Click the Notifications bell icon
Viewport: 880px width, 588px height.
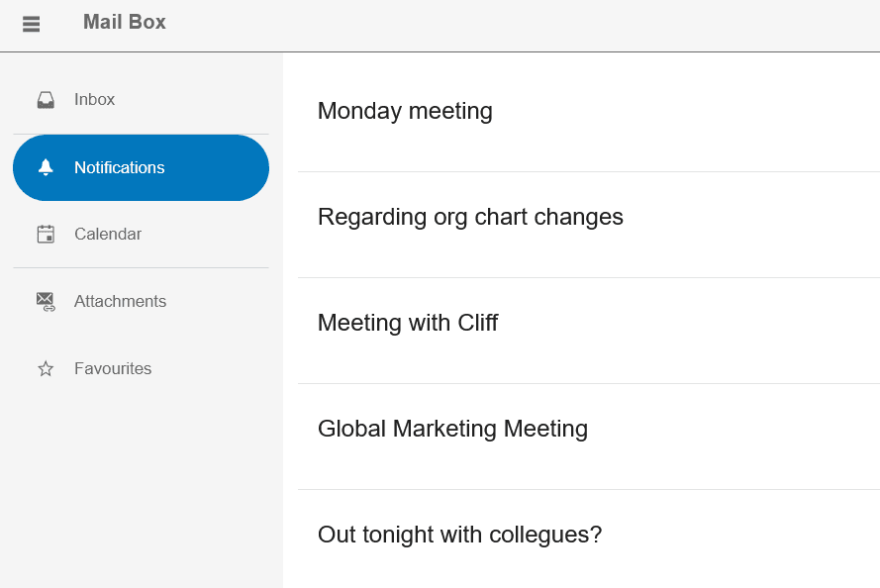[46, 167]
